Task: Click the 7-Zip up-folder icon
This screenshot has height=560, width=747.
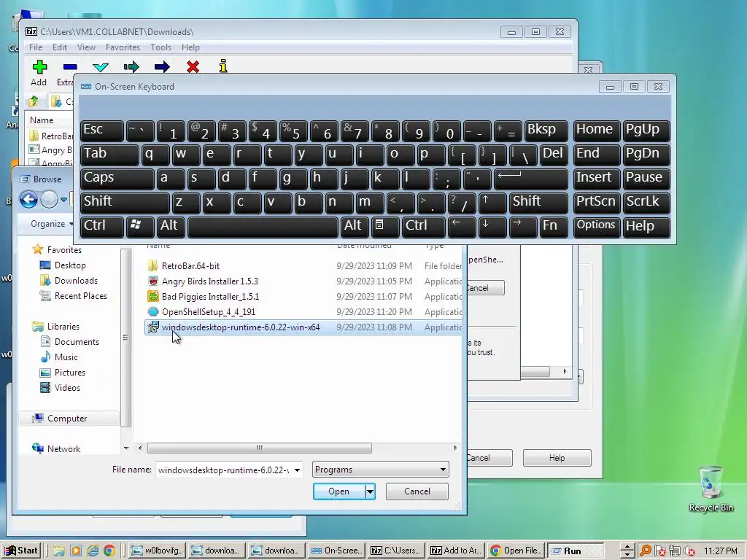Action: pyautogui.click(x=34, y=101)
